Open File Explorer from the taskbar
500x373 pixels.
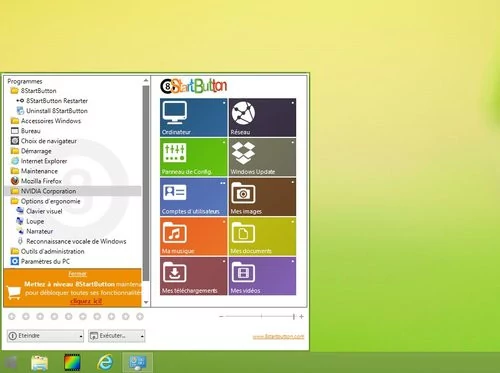point(39,363)
